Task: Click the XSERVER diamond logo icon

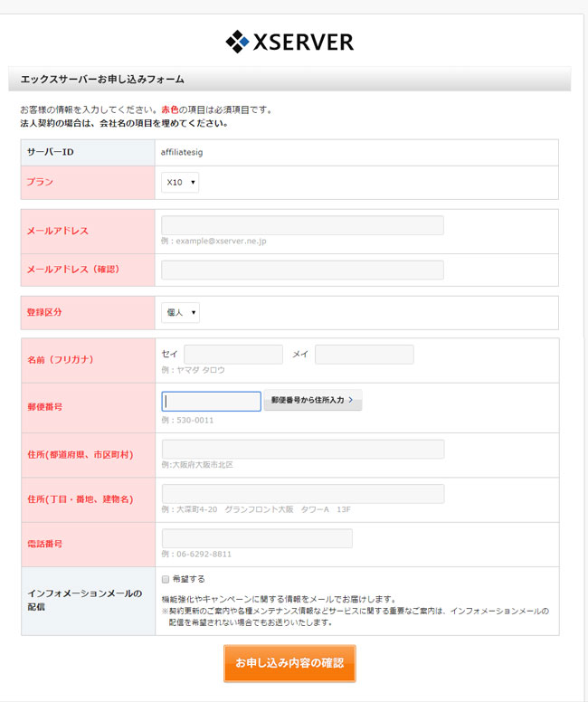Action: pyautogui.click(x=237, y=42)
